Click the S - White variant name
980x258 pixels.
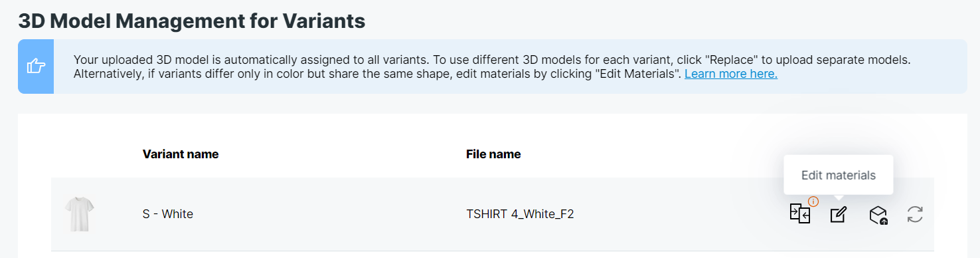click(x=168, y=214)
